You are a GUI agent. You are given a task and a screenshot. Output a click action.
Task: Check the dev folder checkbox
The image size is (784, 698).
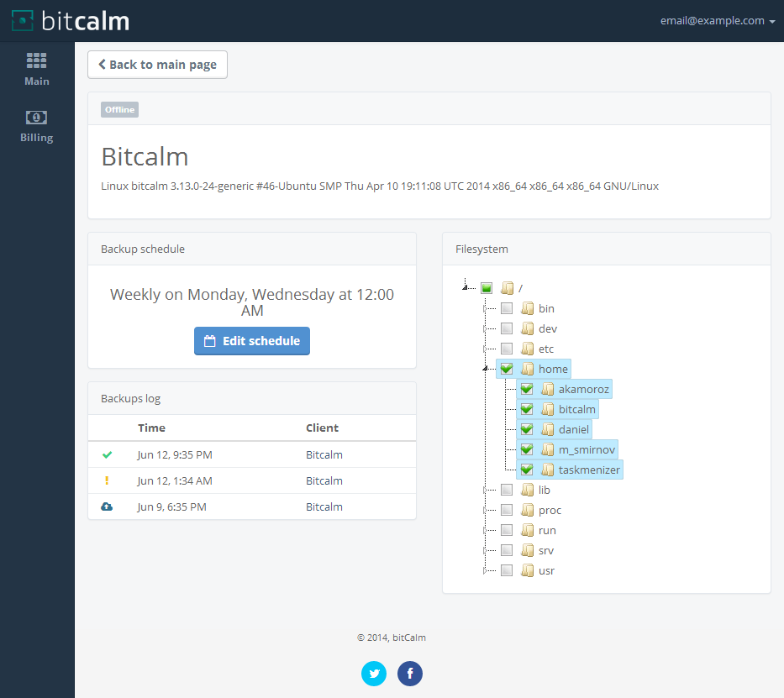(x=507, y=328)
